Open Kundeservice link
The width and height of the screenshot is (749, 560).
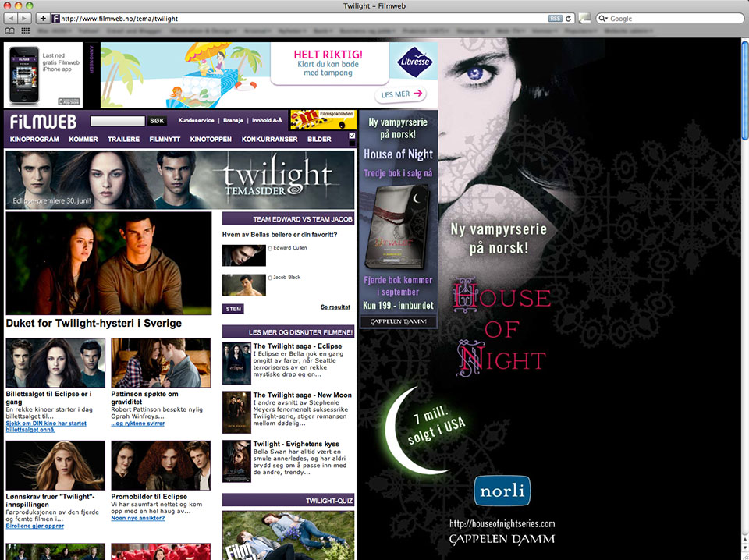coord(196,120)
